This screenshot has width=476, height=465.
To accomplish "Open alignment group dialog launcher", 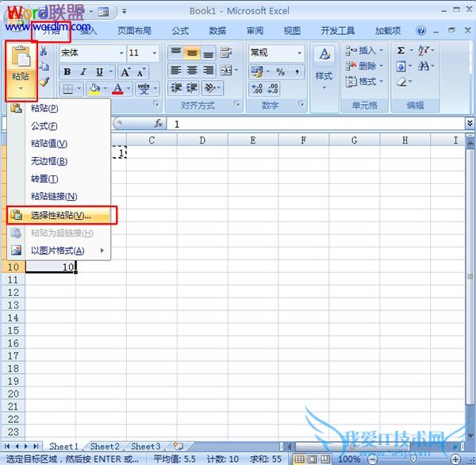I will coord(237,104).
